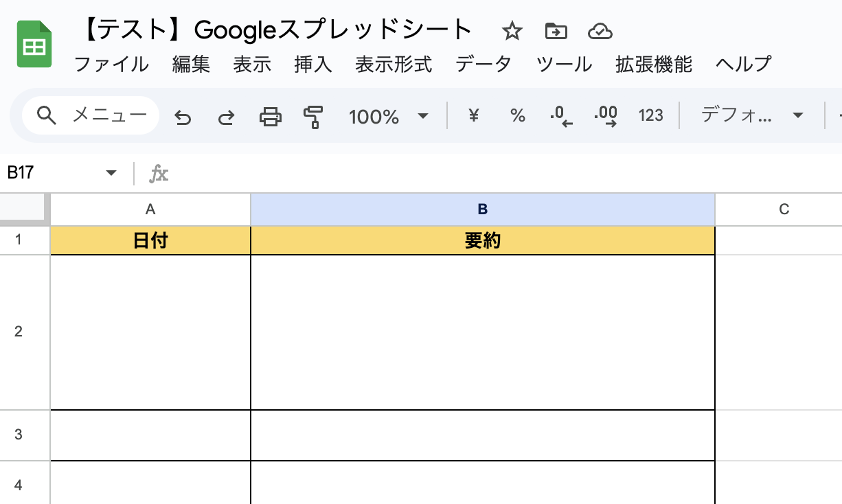Viewport: 842px width, 504px height.
Task: Click the formula bar input
Action: 508,173
